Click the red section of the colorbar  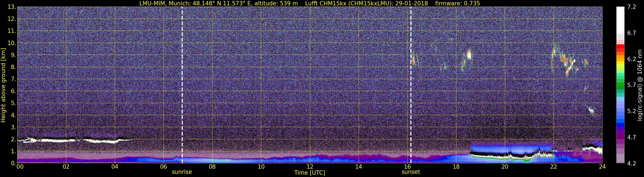point(620,48)
